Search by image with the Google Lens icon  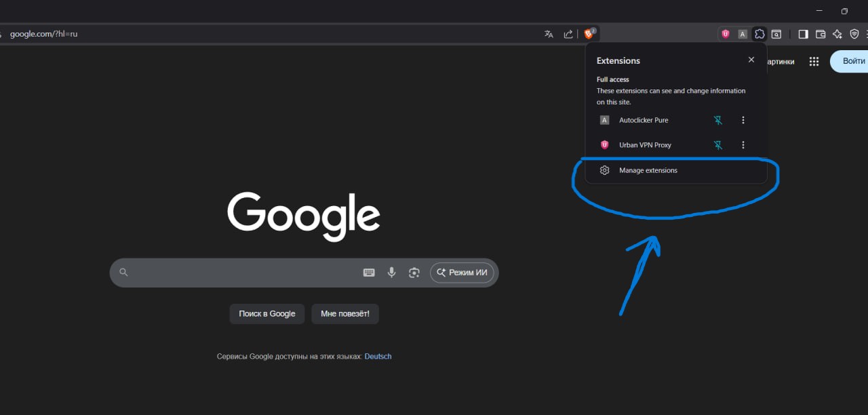414,273
